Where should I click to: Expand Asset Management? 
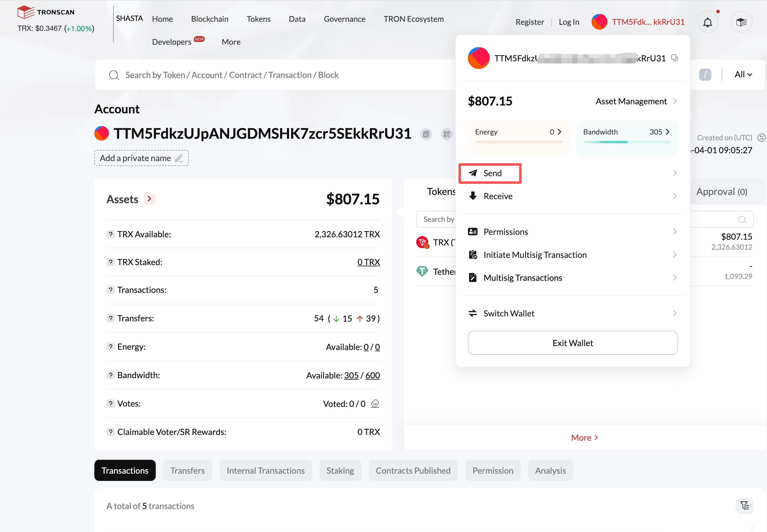(x=636, y=101)
